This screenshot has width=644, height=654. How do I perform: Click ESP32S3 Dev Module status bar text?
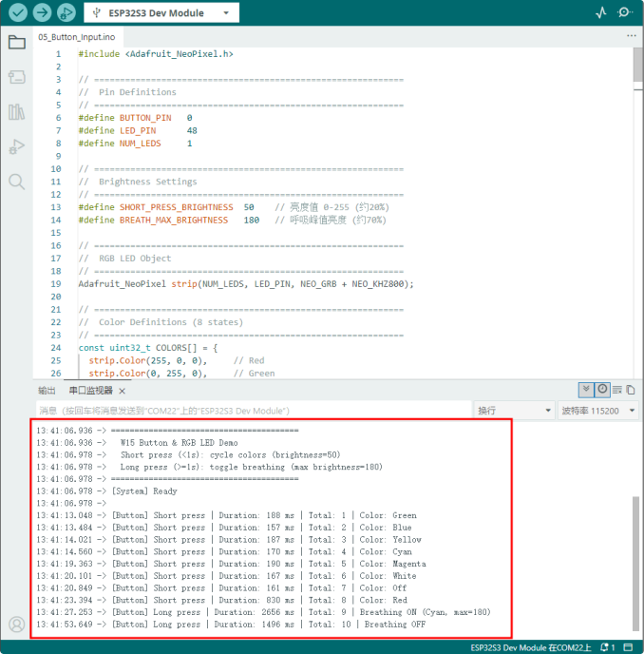pos(530,647)
